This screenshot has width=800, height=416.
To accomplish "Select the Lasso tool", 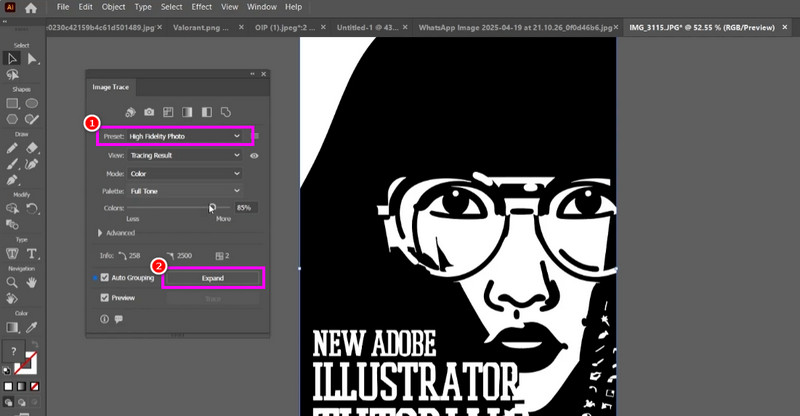I will 12,75.
